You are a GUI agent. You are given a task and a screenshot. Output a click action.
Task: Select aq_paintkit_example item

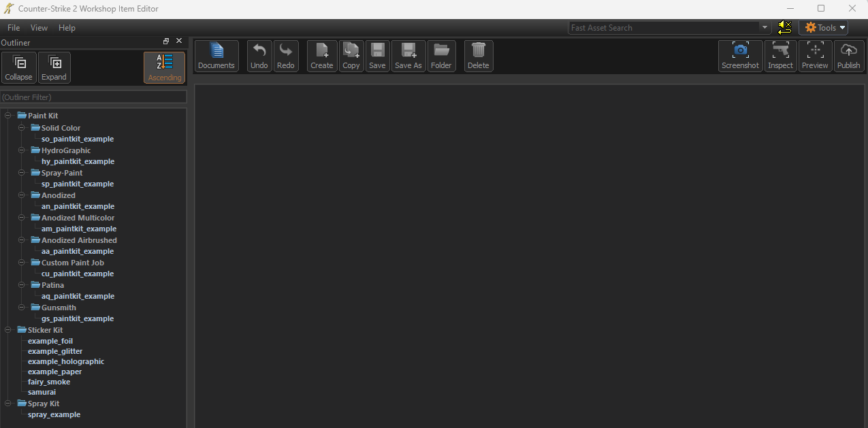[78, 296]
